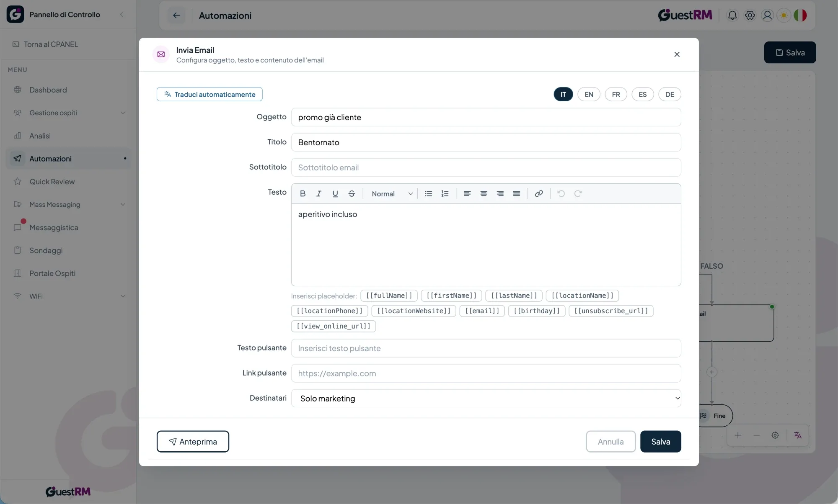Open Messaggistica from sidebar

click(69, 227)
